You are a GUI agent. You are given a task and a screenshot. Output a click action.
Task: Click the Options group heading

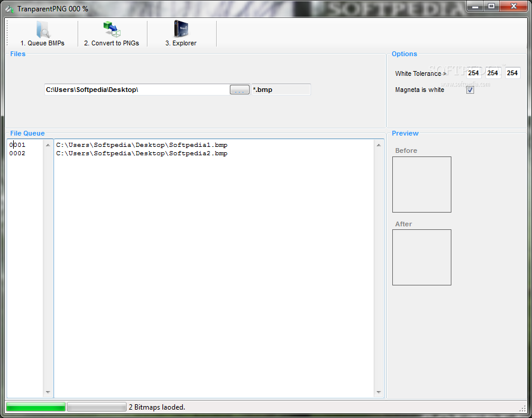[x=404, y=54]
